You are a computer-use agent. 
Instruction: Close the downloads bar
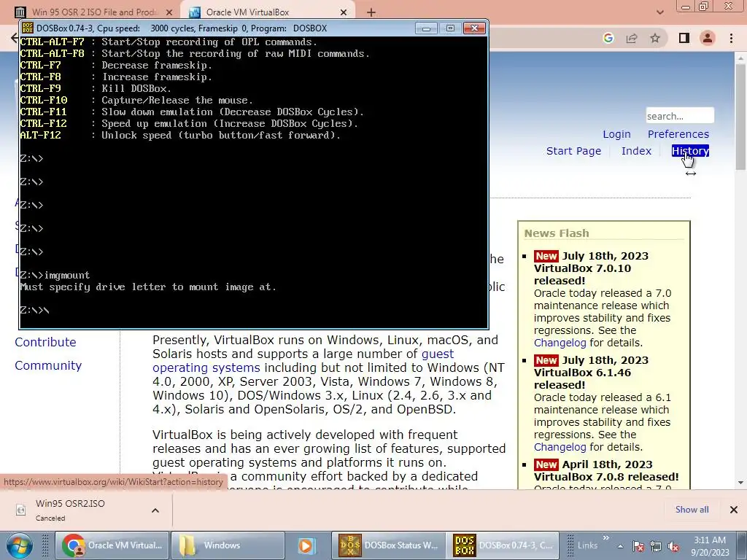(734, 510)
